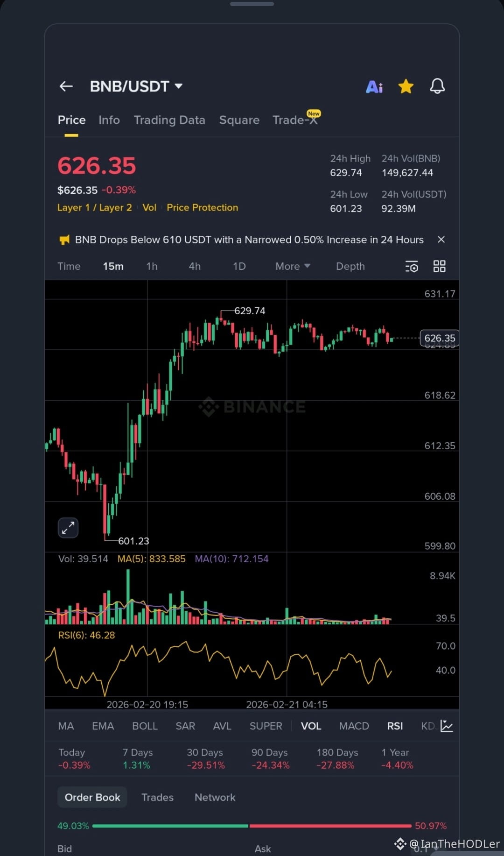Toggle the VOL sub-indicator

pyautogui.click(x=311, y=726)
